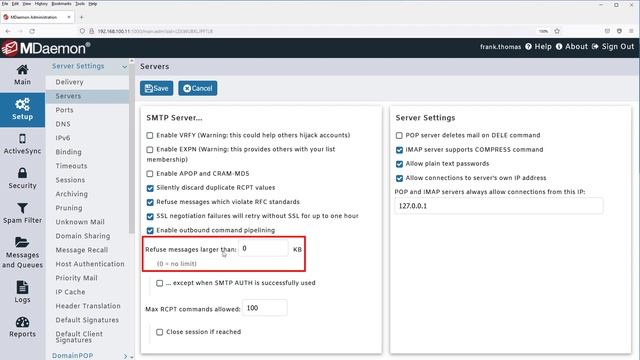Viewport: 640px width, 360px height.
Task: Open Host Authentication settings page
Action: [90, 264]
